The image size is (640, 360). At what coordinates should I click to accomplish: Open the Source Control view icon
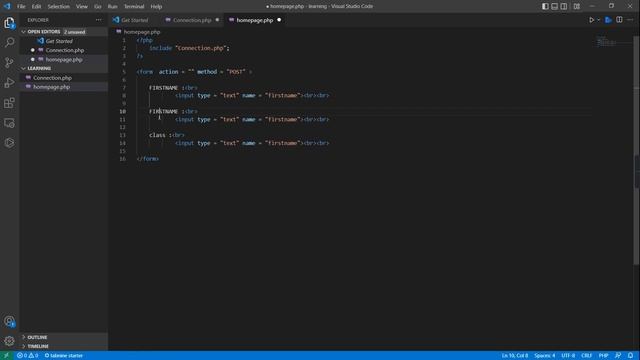point(9,62)
